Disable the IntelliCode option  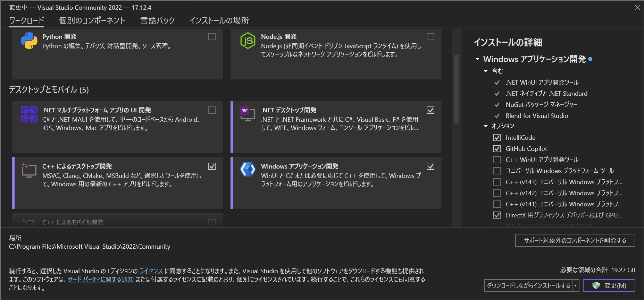497,138
